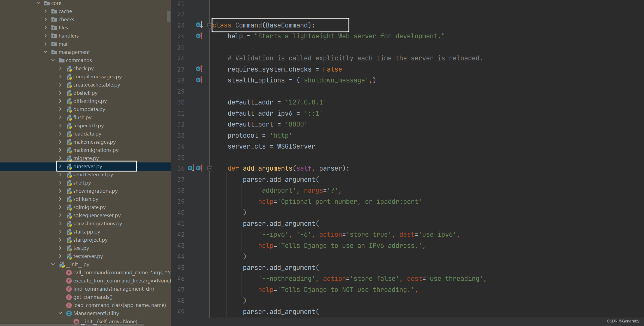Expand the runserver.py file node
644x326 pixels.
(x=60, y=166)
